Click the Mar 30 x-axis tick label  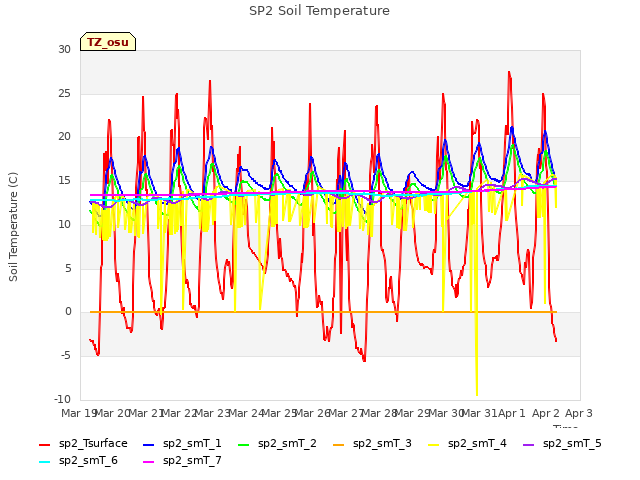(x=447, y=413)
